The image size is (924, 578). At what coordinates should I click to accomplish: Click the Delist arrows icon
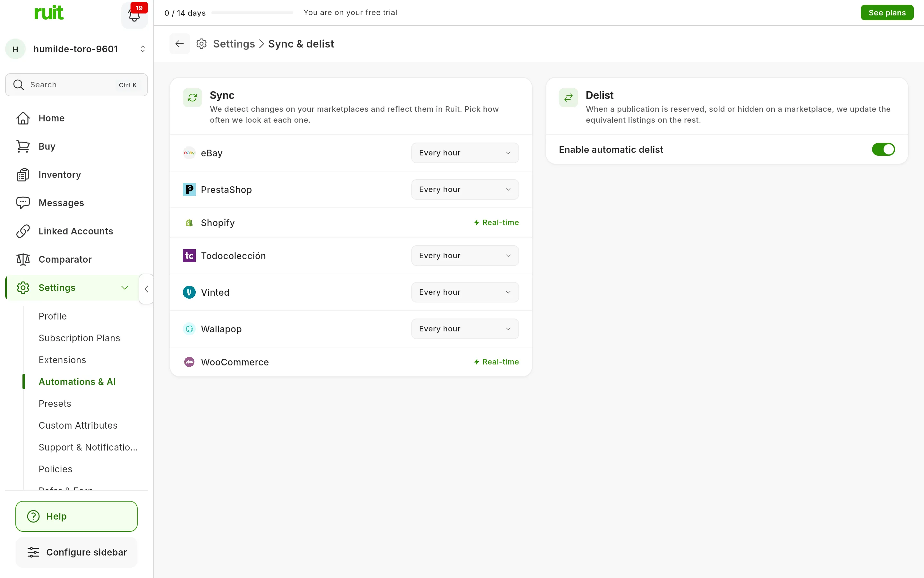pos(568,98)
